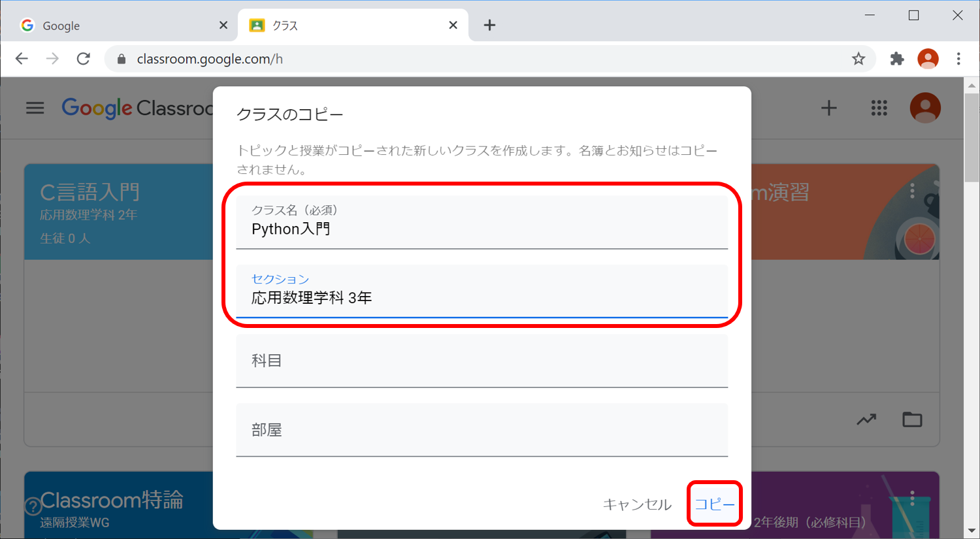Image resolution: width=980 pixels, height=539 pixels.
Task: Open three-dot menu on purple class card
Action: (x=913, y=498)
